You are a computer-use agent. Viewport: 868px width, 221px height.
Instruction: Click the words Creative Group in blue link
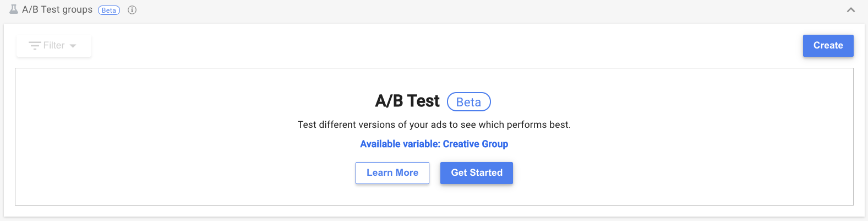[x=476, y=144]
